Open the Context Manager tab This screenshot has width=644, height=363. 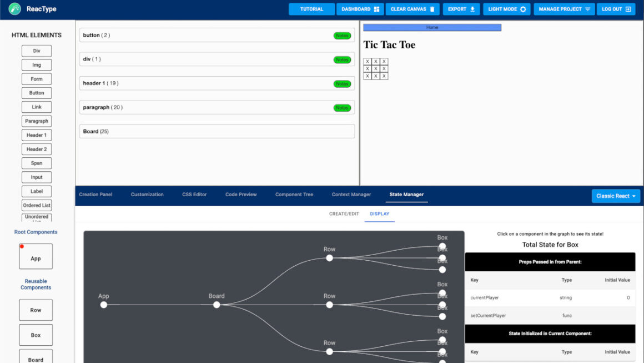point(351,195)
